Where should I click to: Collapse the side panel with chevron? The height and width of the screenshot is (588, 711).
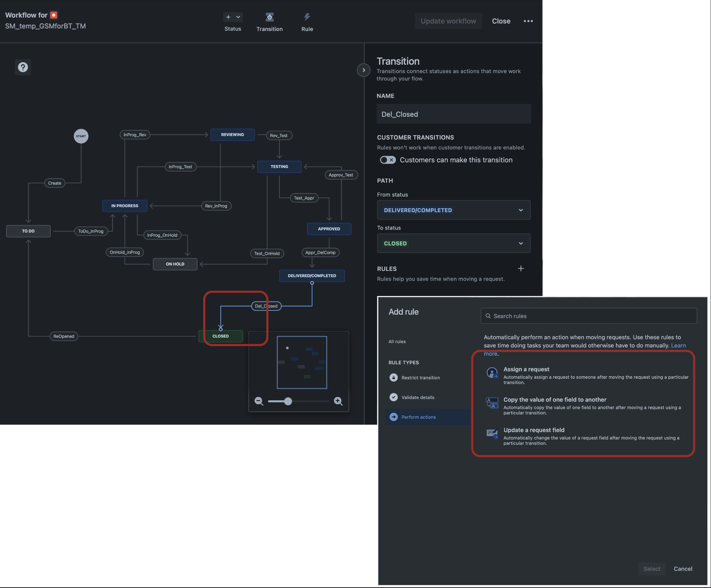coord(364,70)
